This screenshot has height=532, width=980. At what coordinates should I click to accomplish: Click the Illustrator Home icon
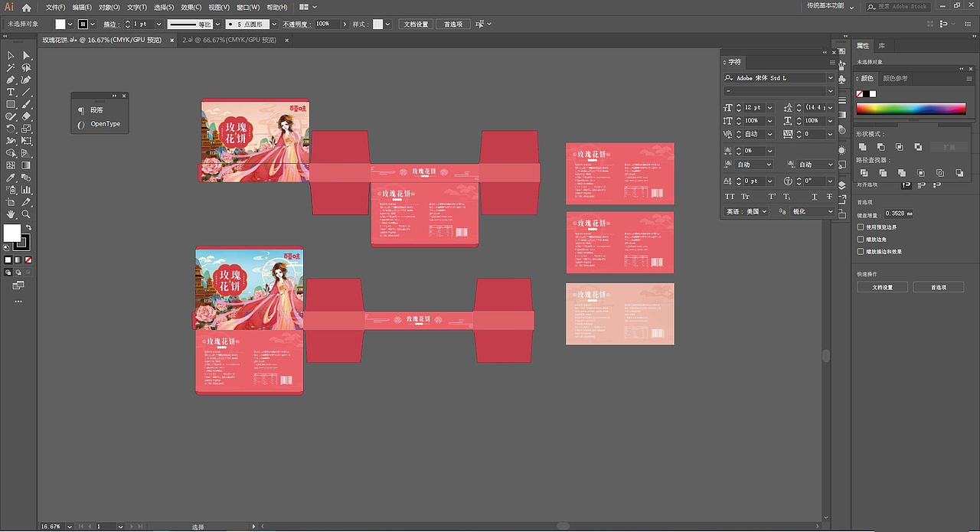tap(26, 8)
